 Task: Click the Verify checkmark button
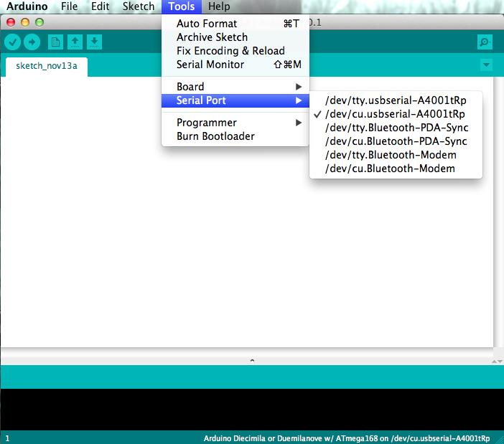pyautogui.click(x=12, y=42)
